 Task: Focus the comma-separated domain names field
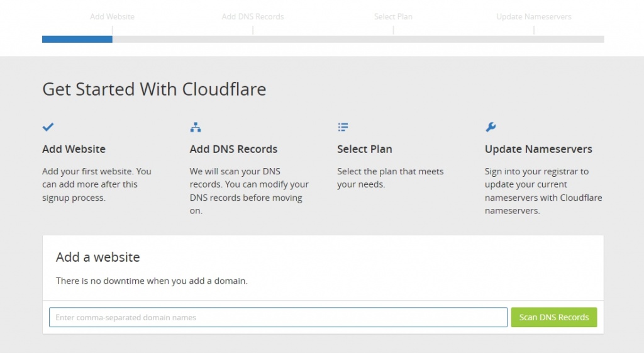[x=278, y=317]
